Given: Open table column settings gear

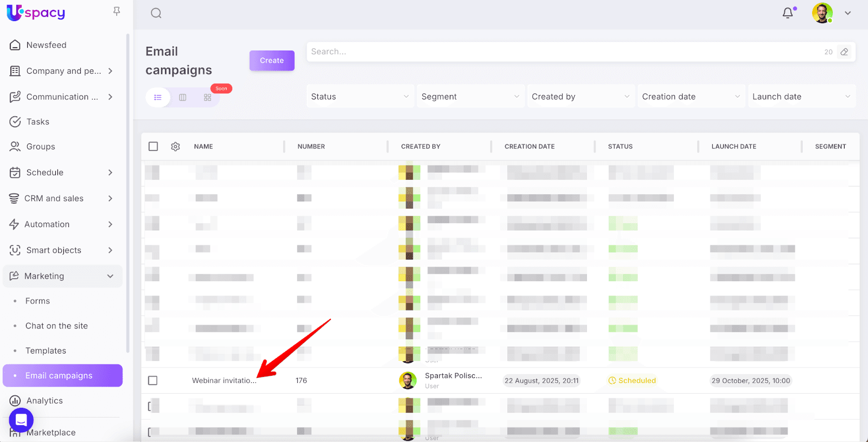Looking at the screenshot, I should tap(175, 147).
